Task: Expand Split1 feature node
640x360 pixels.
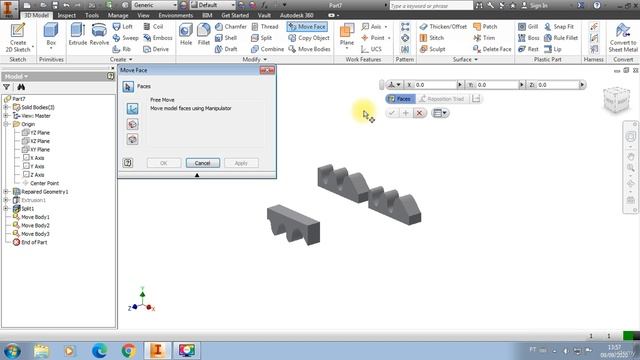Action: click(x=6, y=209)
